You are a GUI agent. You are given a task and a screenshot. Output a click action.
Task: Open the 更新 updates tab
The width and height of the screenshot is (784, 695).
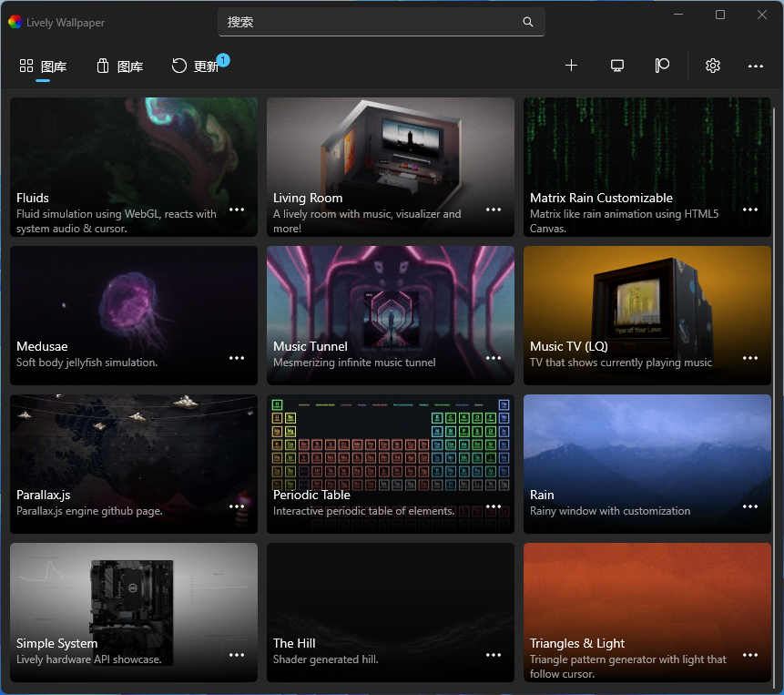point(196,66)
